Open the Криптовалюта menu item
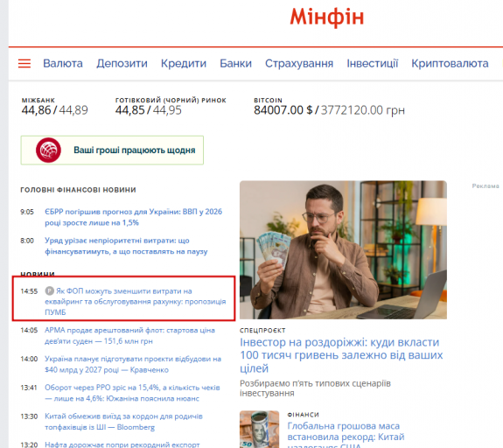Screen dimensions: 503x448 pos(450,64)
